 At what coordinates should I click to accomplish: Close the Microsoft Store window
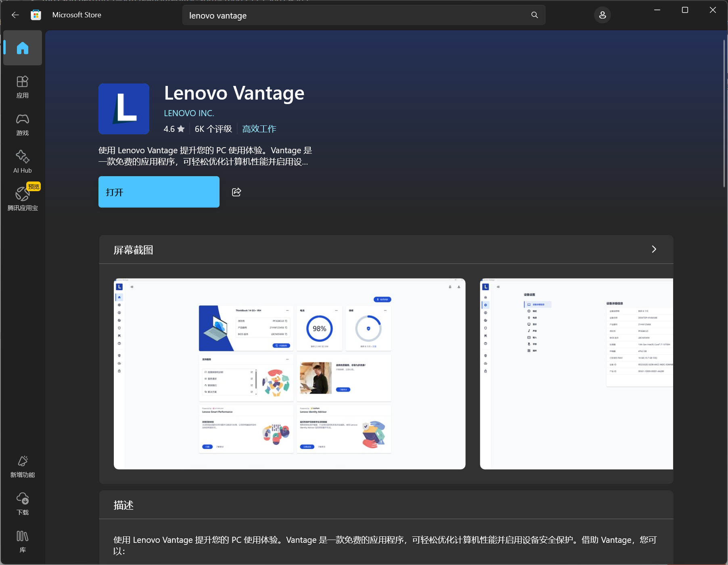coord(713,10)
